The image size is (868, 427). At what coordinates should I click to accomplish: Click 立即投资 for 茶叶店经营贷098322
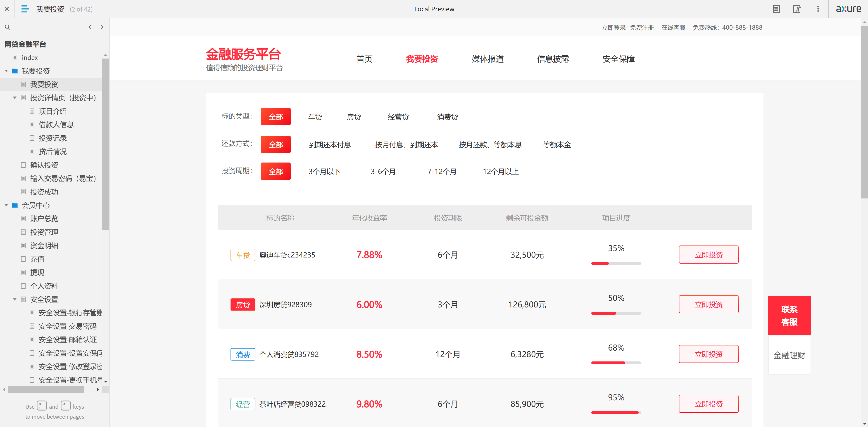(709, 404)
